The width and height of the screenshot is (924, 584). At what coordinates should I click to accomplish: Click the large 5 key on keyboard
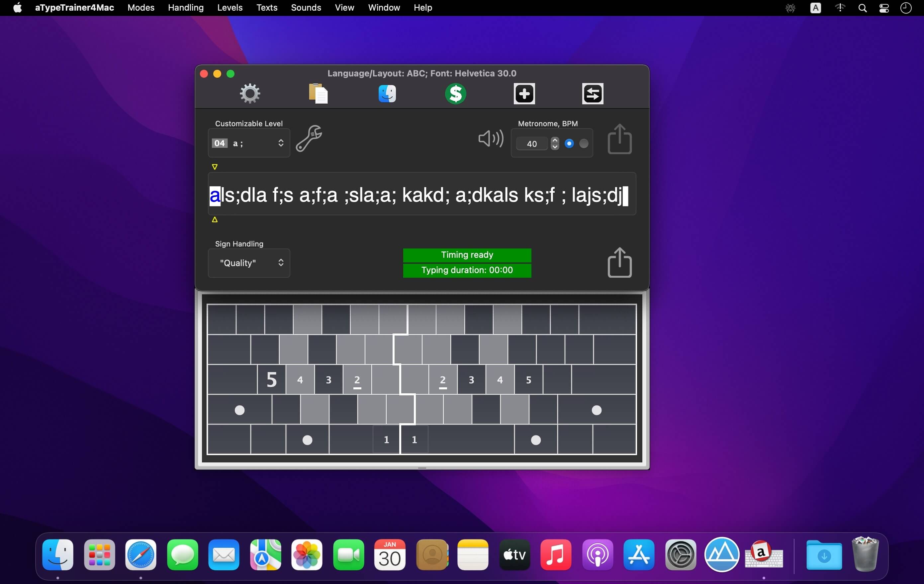(x=272, y=379)
